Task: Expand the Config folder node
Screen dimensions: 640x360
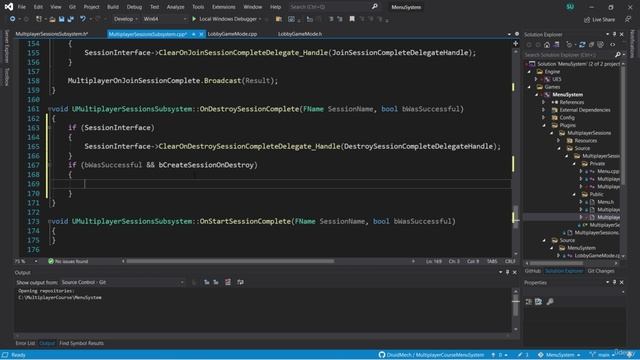Action: [x=544, y=118]
